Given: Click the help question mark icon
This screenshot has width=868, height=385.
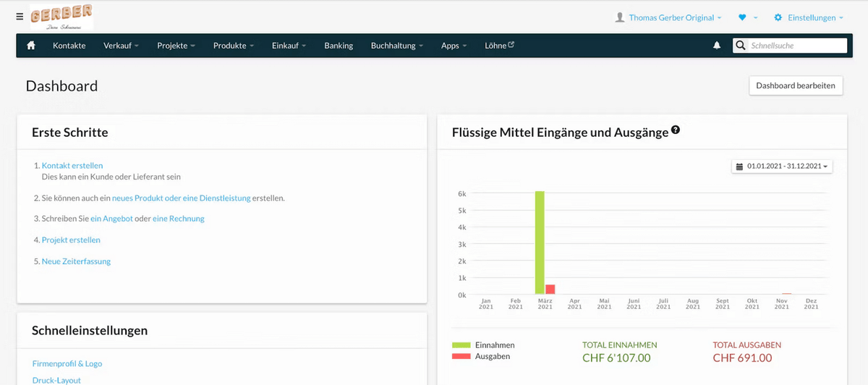Looking at the screenshot, I should (x=676, y=130).
